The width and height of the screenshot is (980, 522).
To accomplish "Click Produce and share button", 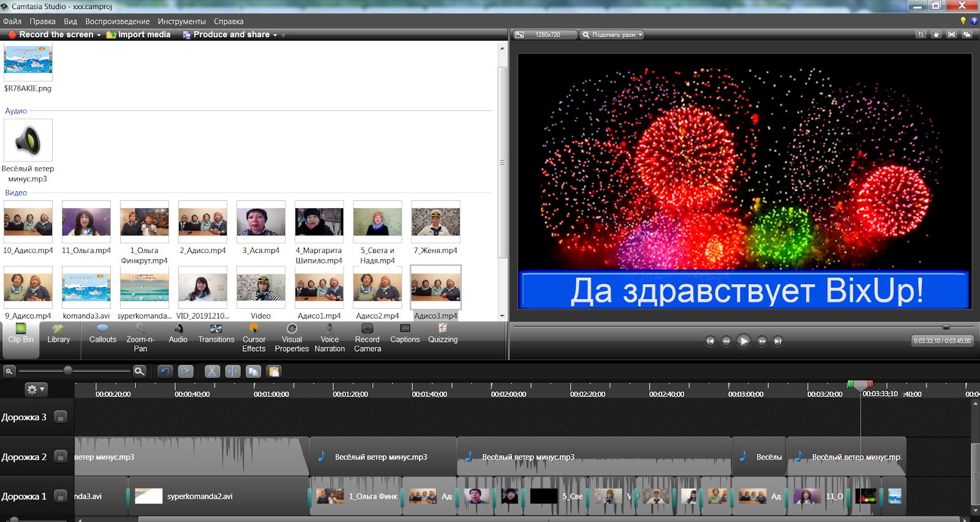I will 226,35.
